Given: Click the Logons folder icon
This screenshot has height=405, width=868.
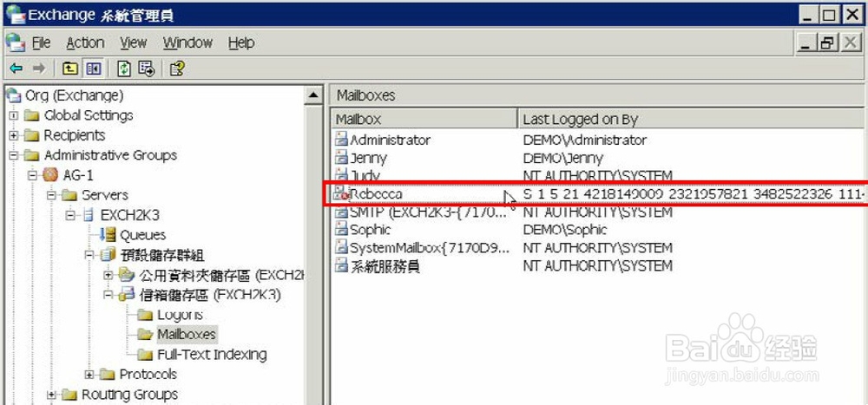Looking at the screenshot, I should [x=145, y=314].
